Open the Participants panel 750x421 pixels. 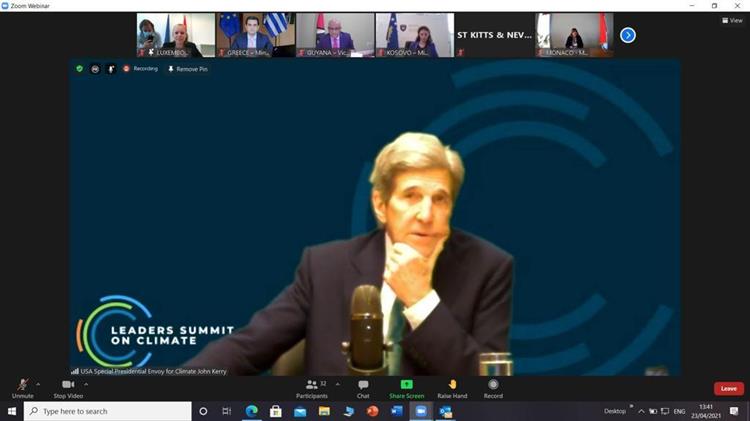point(311,387)
